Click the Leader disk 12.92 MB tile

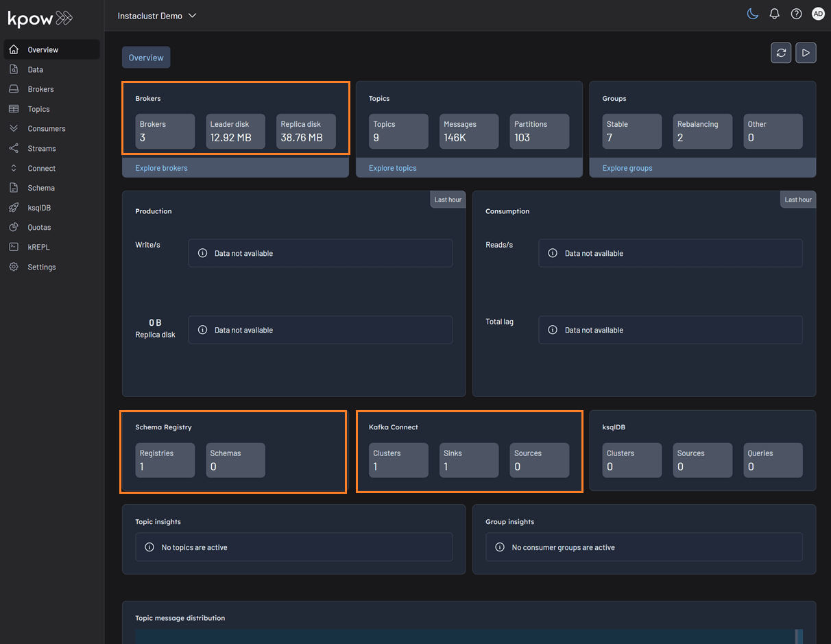236,131
